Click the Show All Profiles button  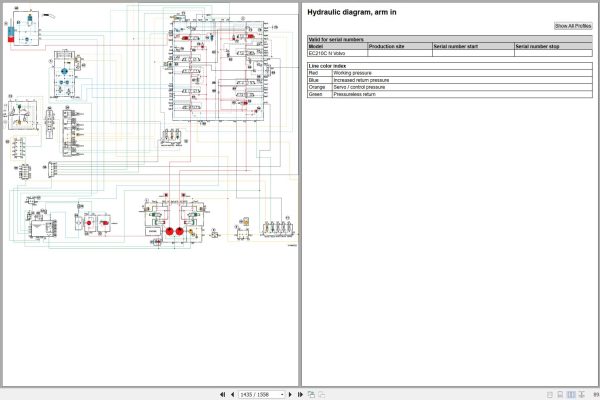pos(573,26)
